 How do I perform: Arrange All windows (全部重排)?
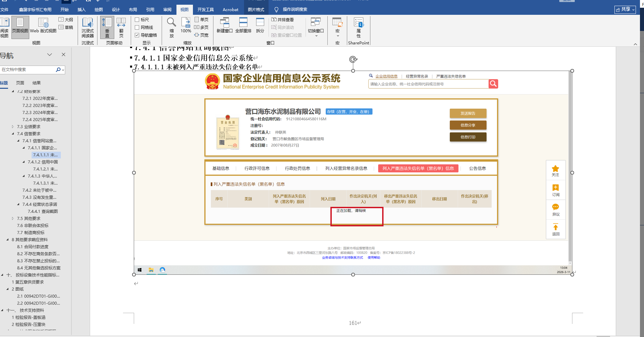[243, 26]
